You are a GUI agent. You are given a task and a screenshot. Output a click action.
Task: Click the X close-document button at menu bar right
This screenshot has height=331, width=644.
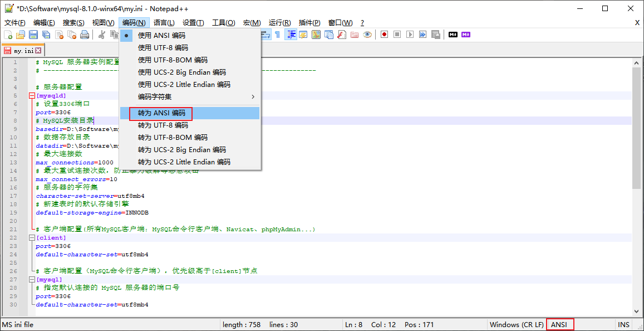637,23
